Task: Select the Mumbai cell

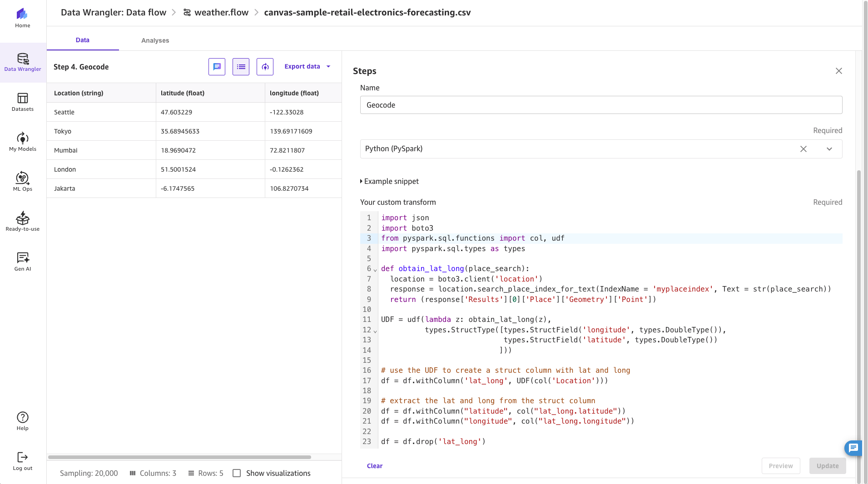Action: (x=101, y=150)
